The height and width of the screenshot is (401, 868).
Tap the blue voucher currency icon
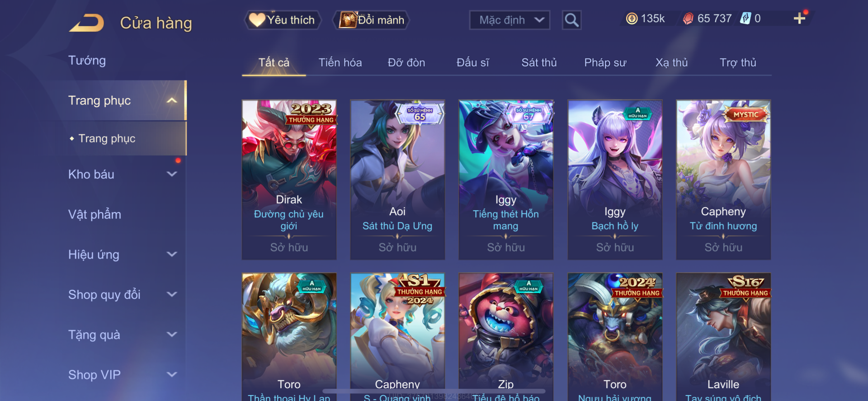[745, 19]
